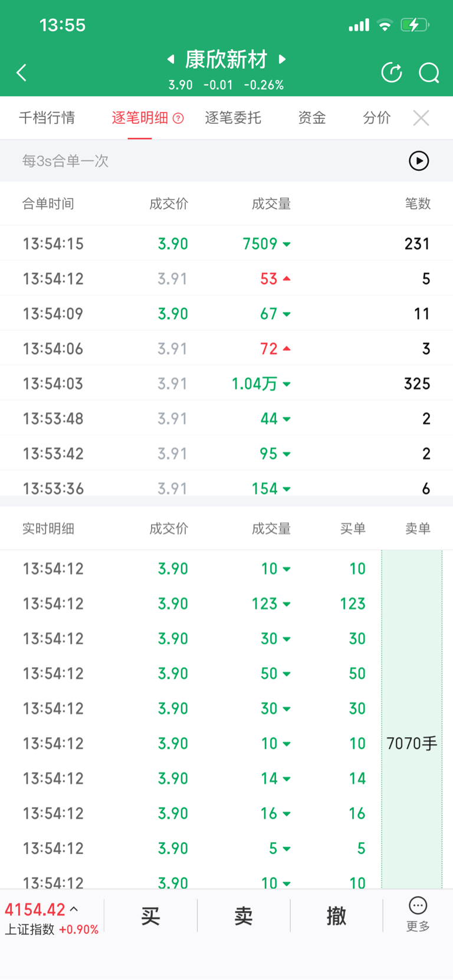This screenshot has height=980, width=453.
Task: Switch to 逐笔委托 tab
Action: pos(233,118)
